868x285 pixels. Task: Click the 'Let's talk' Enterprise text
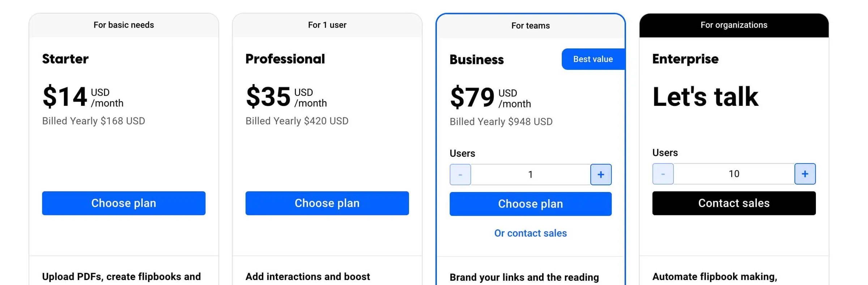pos(705,96)
